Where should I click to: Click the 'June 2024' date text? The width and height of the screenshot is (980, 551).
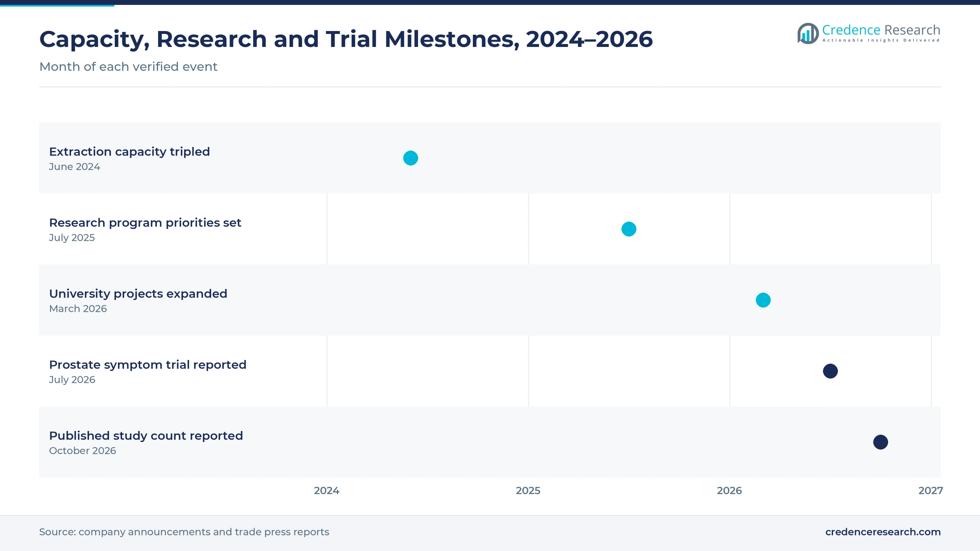74,167
